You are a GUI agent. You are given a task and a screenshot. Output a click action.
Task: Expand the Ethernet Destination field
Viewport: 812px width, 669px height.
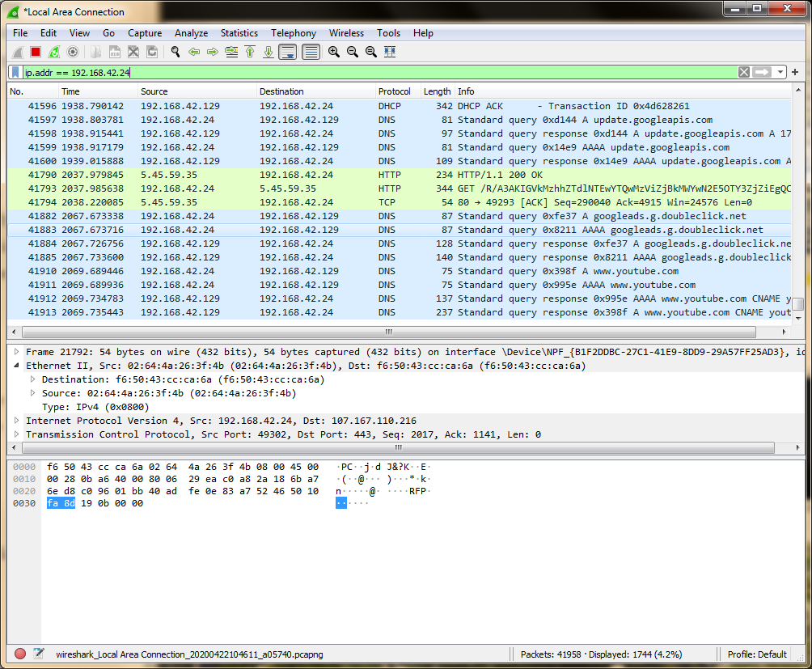(32, 379)
